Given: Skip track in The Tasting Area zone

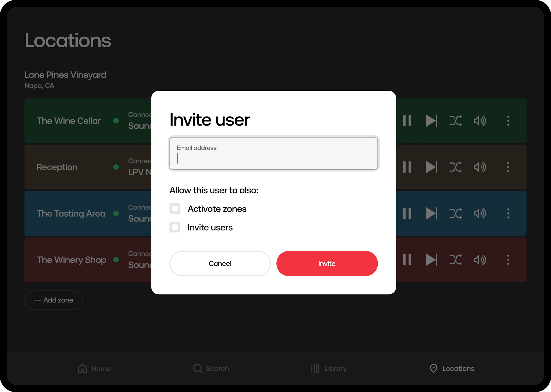Looking at the screenshot, I should click(431, 213).
